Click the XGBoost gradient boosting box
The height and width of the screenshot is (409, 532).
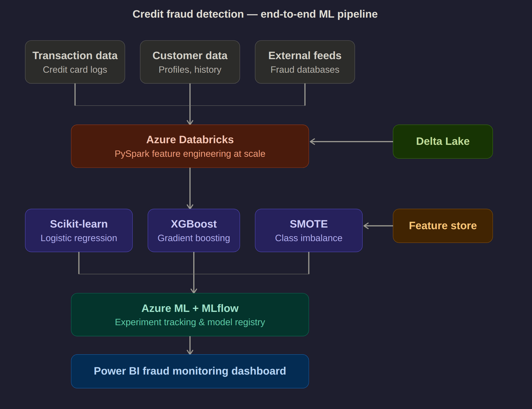pyautogui.click(x=194, y=230)
